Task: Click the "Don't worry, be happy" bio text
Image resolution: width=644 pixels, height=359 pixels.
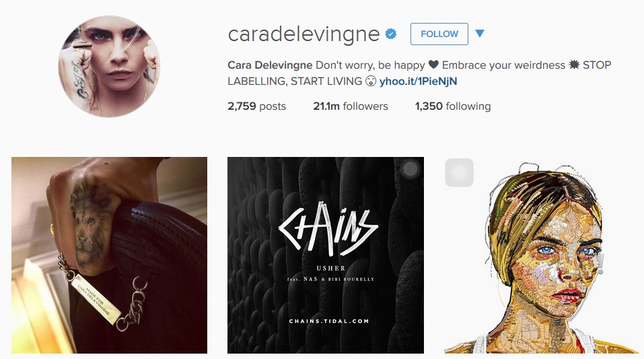Action: pos(370,65)
